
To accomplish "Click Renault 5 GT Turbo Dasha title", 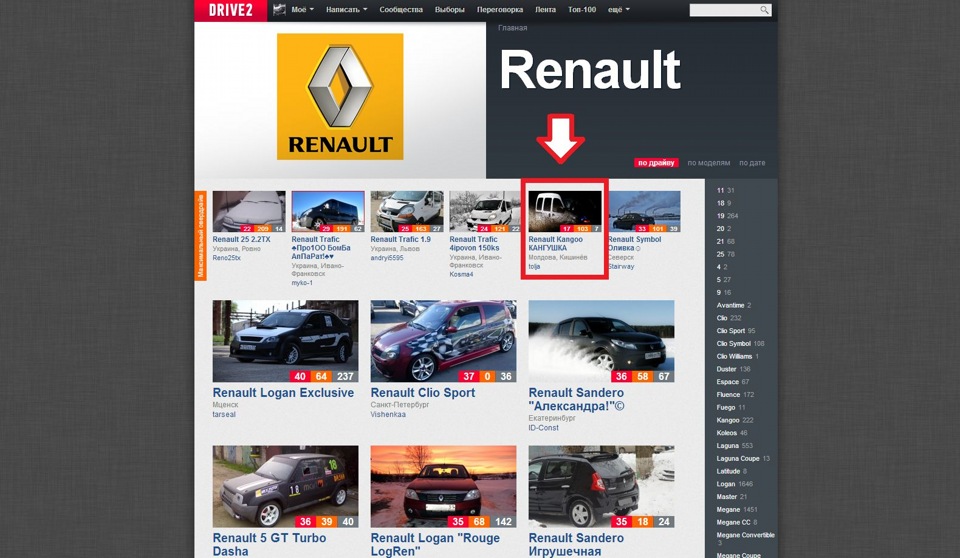I will [269, 545].
